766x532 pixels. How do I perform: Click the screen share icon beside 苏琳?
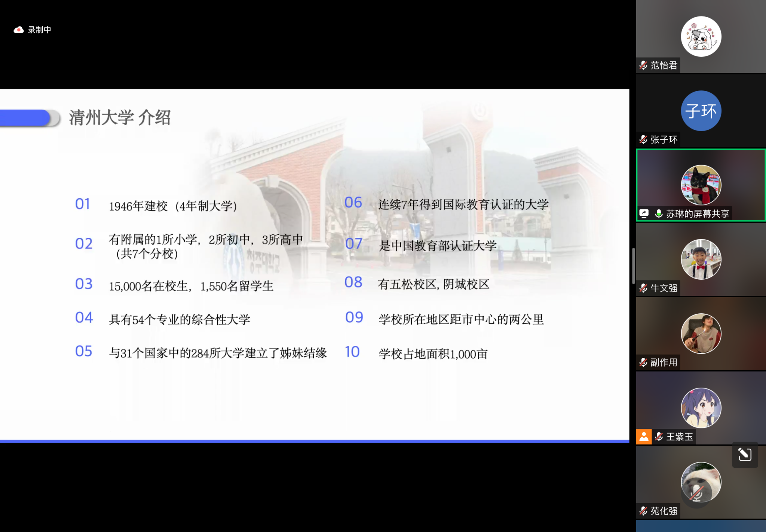pyautogui.click(x=644, y=213)
